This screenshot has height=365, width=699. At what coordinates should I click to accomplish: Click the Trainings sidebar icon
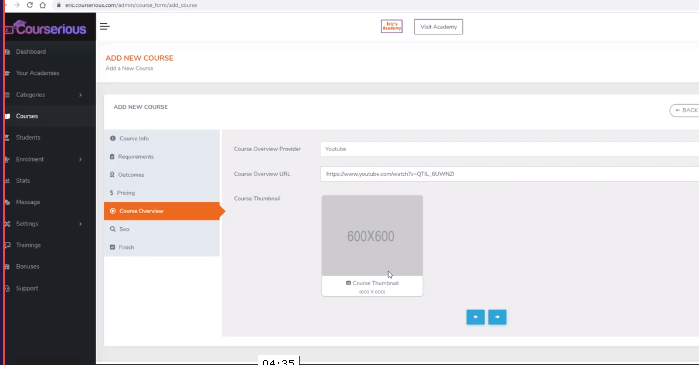(x=7, y=245)
